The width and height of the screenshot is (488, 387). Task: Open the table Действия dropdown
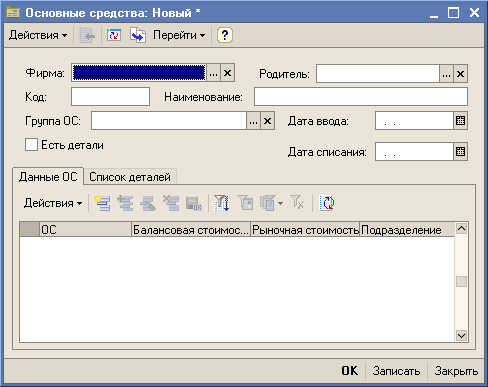53,203
